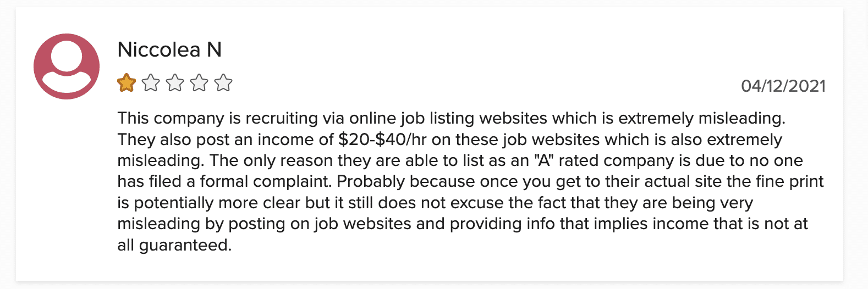Select the second empty rating star

tap(151, 83)
